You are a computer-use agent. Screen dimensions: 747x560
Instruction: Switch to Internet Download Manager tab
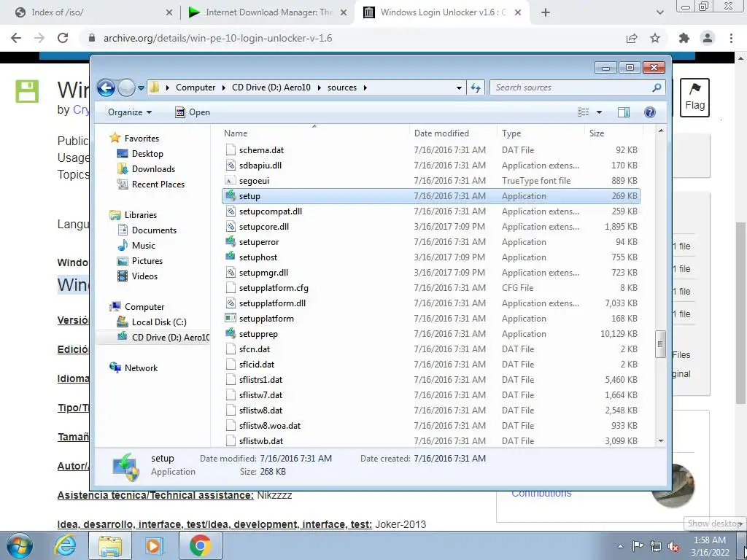[268, 12]
